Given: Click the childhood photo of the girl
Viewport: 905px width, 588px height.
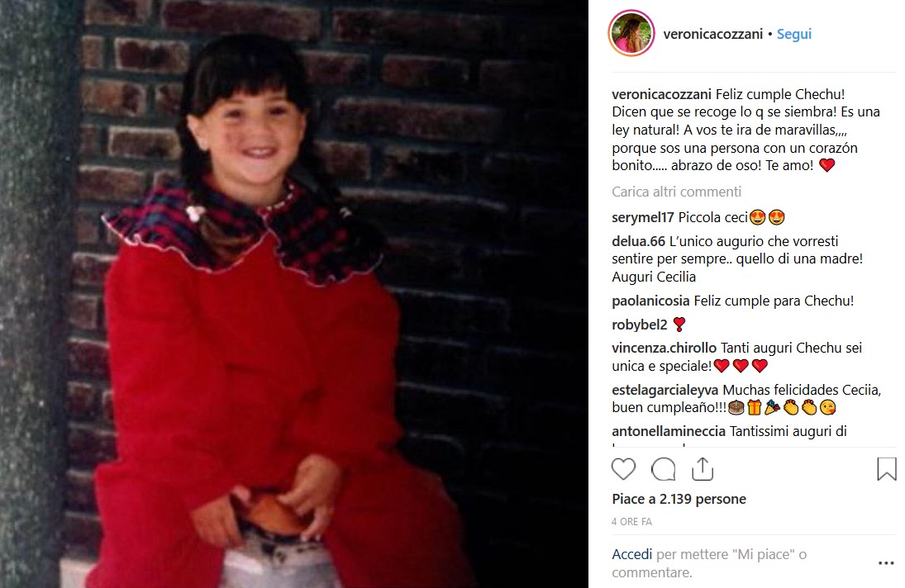Looking at the screenshot, I should click(x=294, y=294).
